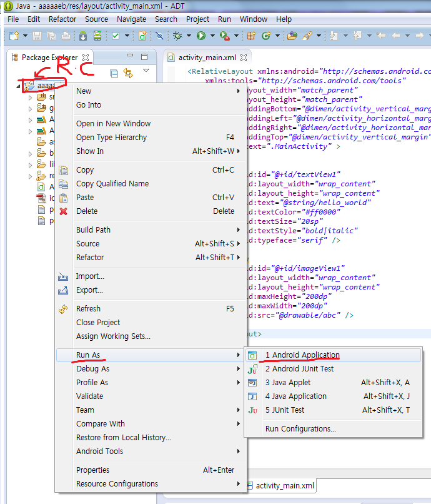Choose Run Configurations... in submenu

pos(300,429)
